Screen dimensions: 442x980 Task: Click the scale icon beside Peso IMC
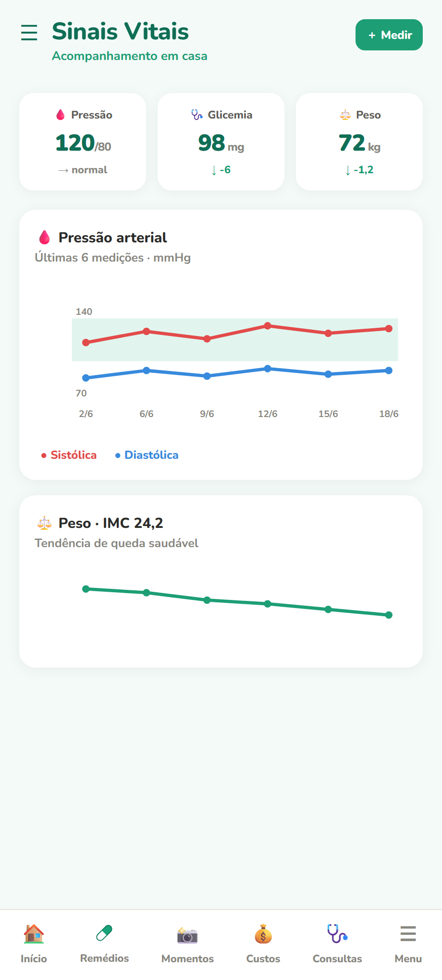tap(45, 523)
